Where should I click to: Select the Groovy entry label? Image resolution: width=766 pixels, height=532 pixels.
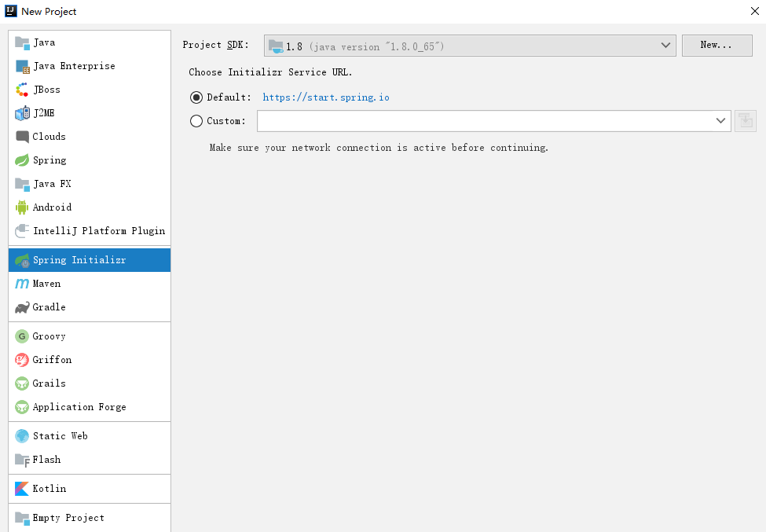tap(49, 336)
